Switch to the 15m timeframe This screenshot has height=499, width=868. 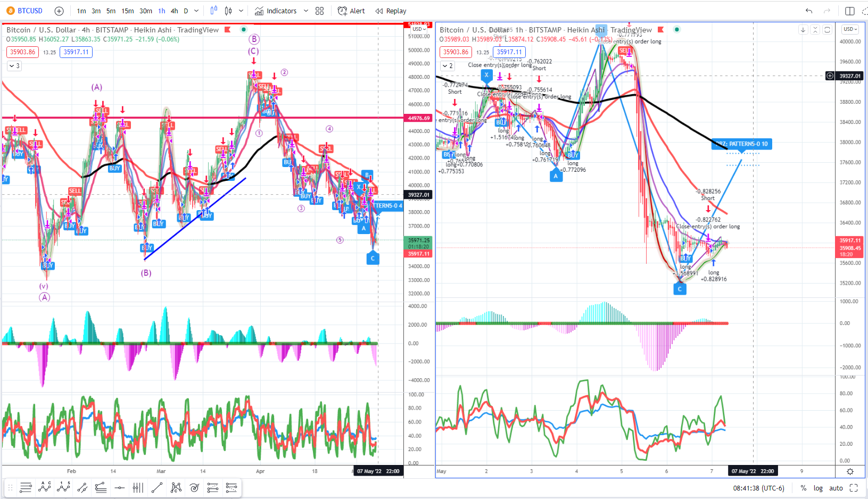point(128,11)
